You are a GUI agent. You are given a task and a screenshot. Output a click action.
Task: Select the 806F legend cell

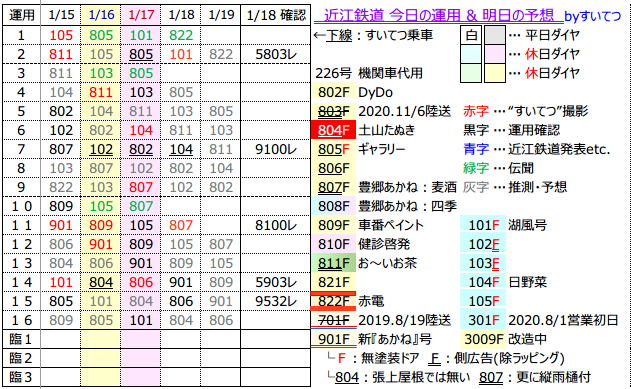click(334, 168)
